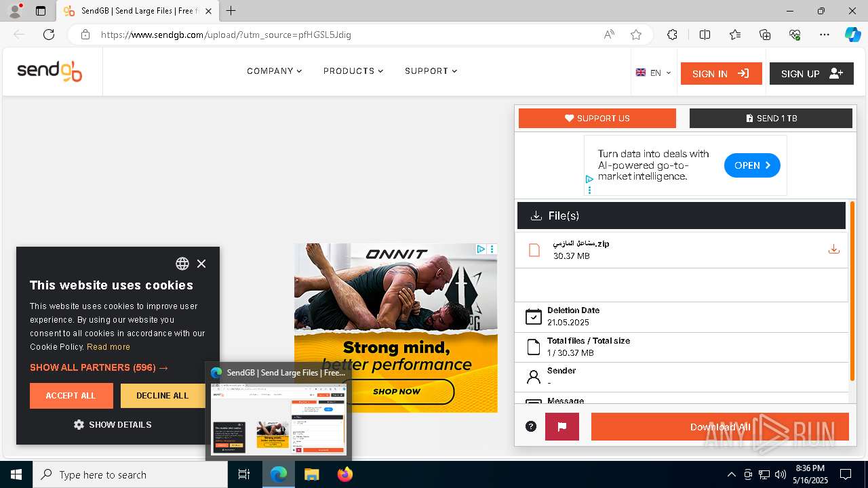Click the SUPPORT US button
The width and height of the screenshot is (868, 488).
click(597, 118)
